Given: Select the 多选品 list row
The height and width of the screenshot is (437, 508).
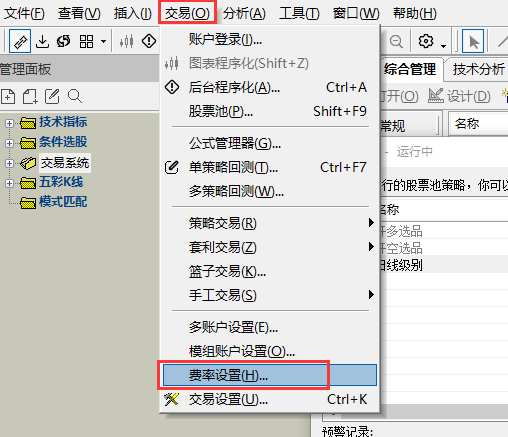Looking at the screenshot, I should tap(444, 231).
